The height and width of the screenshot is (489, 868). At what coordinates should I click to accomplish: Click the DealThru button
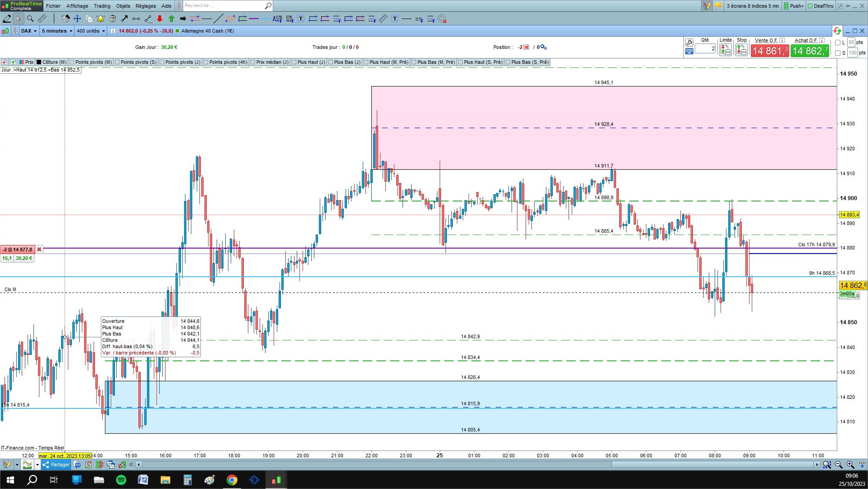[821, 6]
